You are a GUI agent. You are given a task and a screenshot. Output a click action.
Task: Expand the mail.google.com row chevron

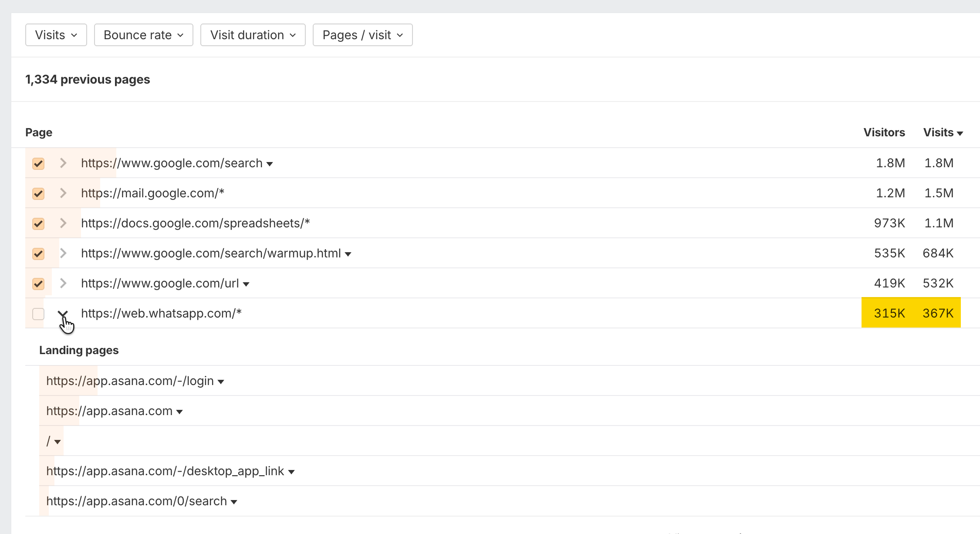pyautogui.click(x=63, y=193)
